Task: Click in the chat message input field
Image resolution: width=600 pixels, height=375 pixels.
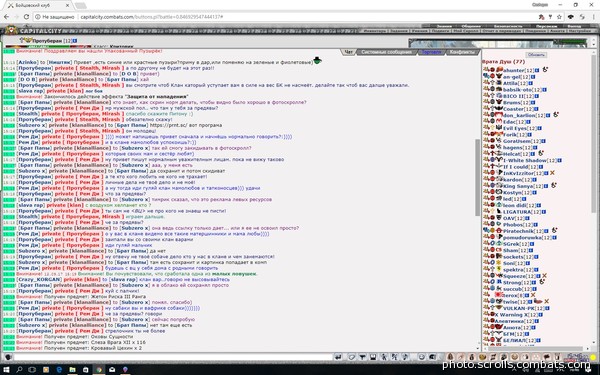Action: click(173, 357)
